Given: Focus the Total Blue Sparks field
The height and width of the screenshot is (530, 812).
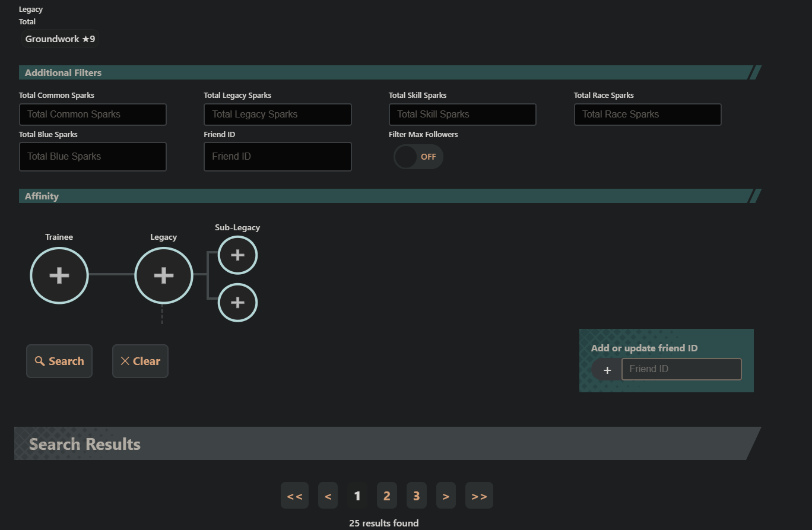Looking at the screenshot, I should pyautogui.click(x=93, y=157).
